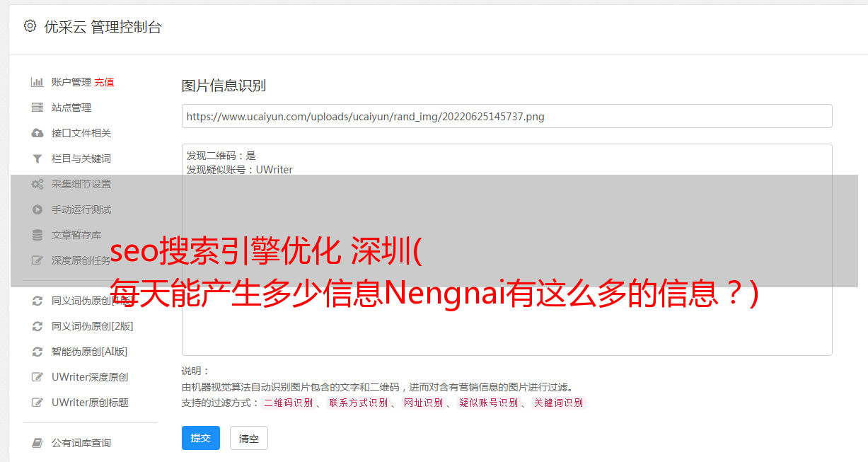Click the 疑似账号识别 tag
The width and height of the screenshot is (868, 462).
click(x=488, y=403)
